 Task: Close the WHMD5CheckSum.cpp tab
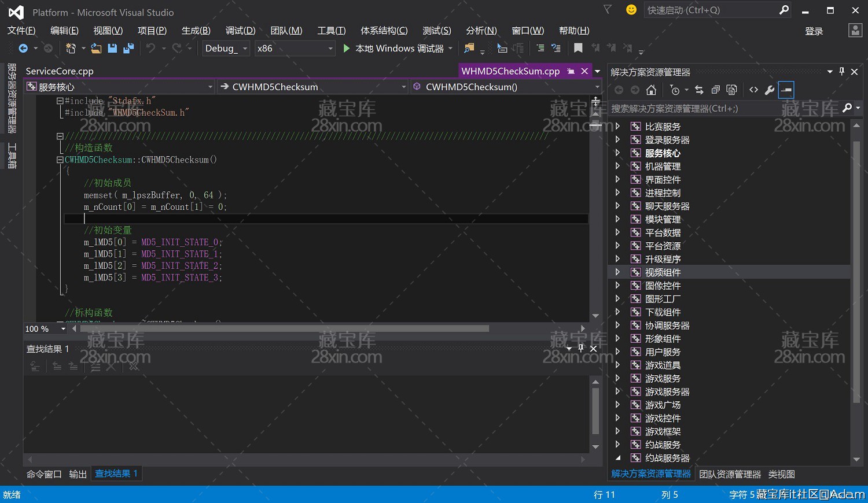(584, 71)
